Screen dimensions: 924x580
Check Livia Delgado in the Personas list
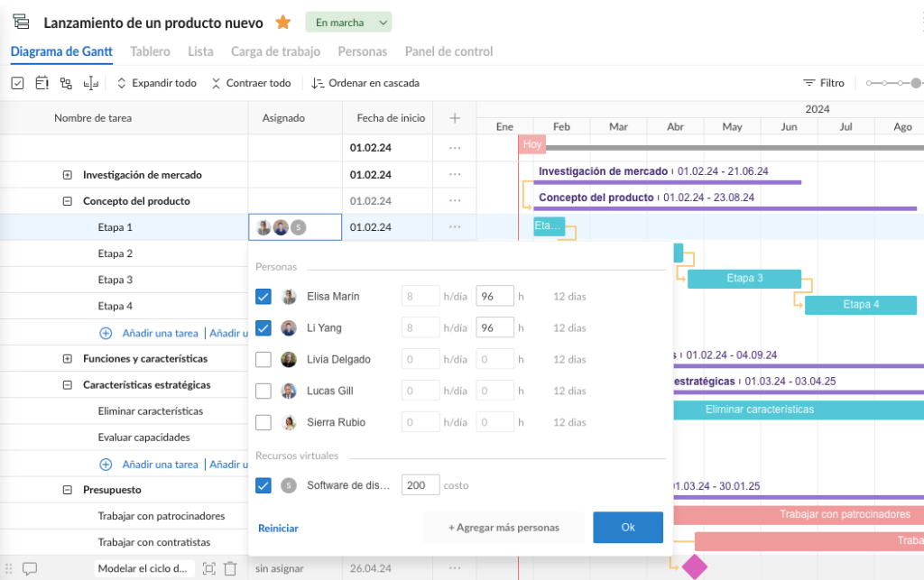[x=264, y=358]
